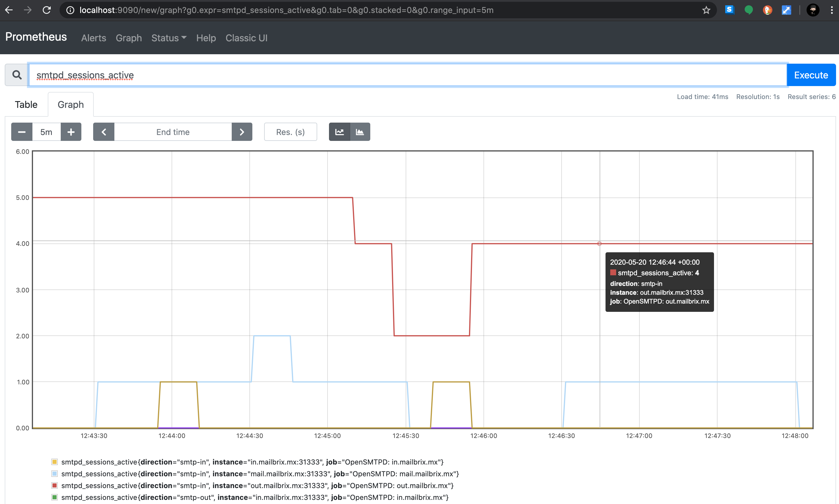Open the Status dropdown menu
The image size is (839, 504).
click(x=169, y=38)
